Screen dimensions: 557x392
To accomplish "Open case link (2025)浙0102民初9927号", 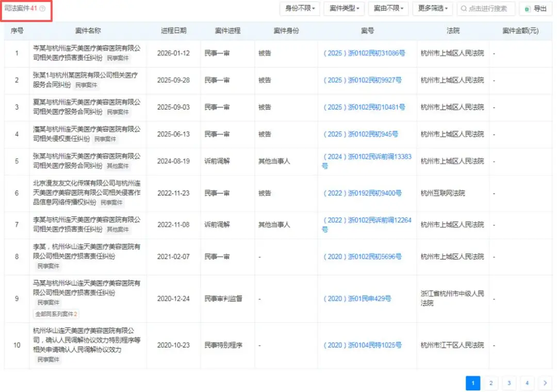I will (363, 80).
